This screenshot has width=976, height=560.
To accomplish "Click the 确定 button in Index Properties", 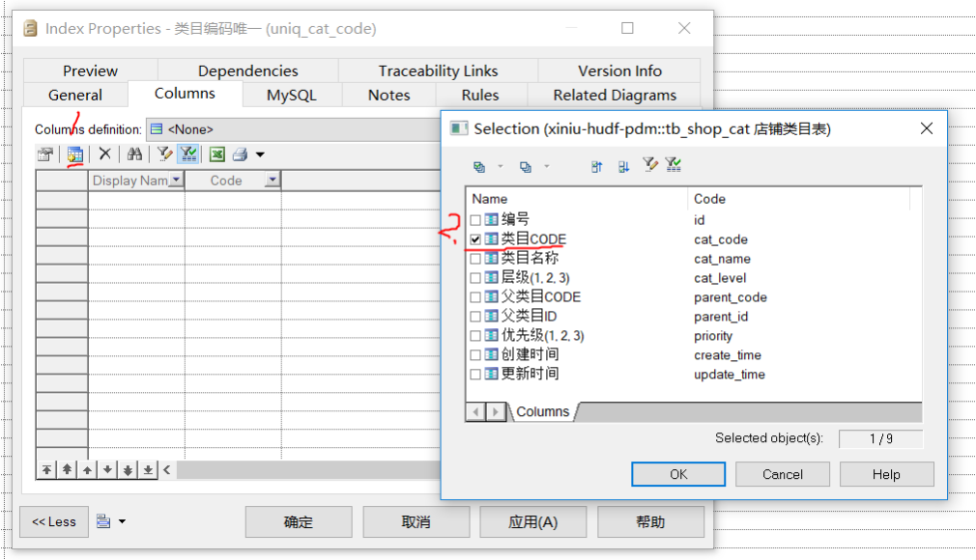I will (x=299, y=521).
